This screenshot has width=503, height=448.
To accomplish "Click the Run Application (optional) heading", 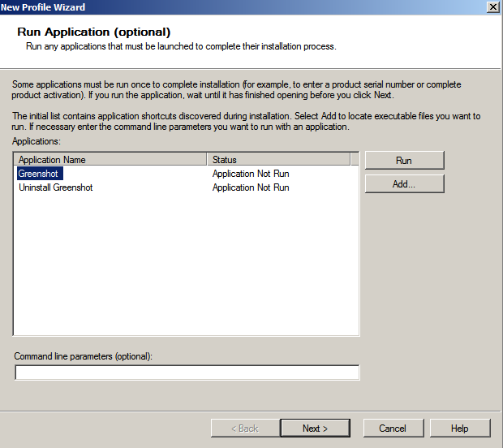I will 93,32.
